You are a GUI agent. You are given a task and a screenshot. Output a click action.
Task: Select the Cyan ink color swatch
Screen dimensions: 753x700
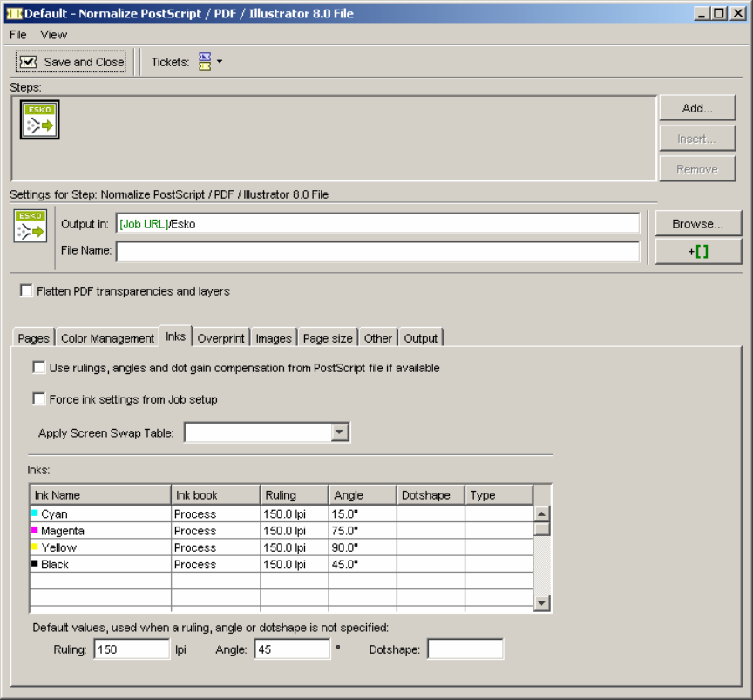(x=35, y=513)
